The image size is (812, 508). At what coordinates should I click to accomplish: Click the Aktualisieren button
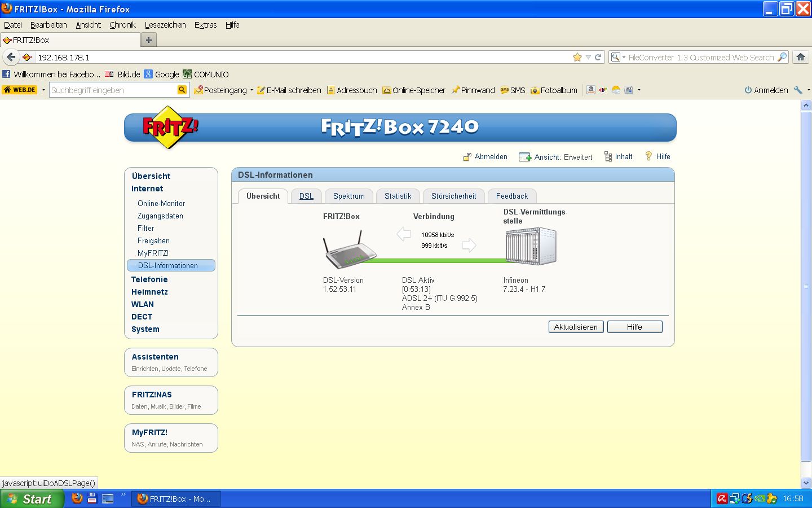click(x=576, y=327)
